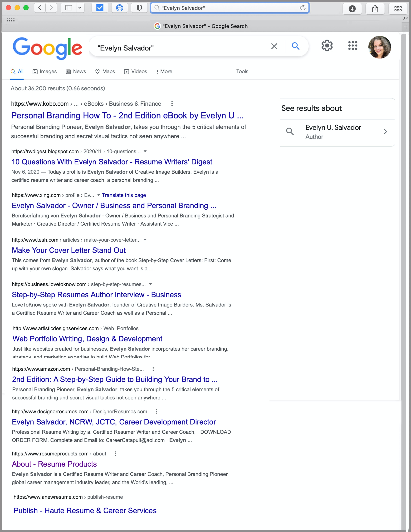This screenshot has height=532, width=411.
Task: Open the sidebar dropdown chevron
Action: tap(80, 8)
